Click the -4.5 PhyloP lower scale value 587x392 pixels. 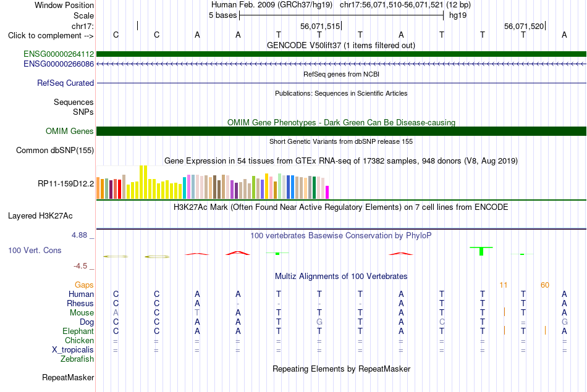(80, 266)
